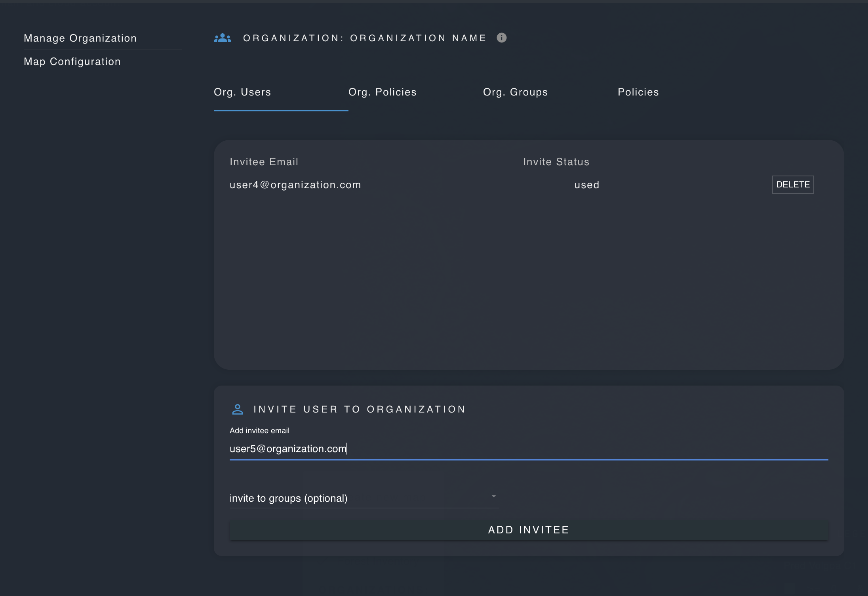Click the Invite Status column header

pos(556,162)
